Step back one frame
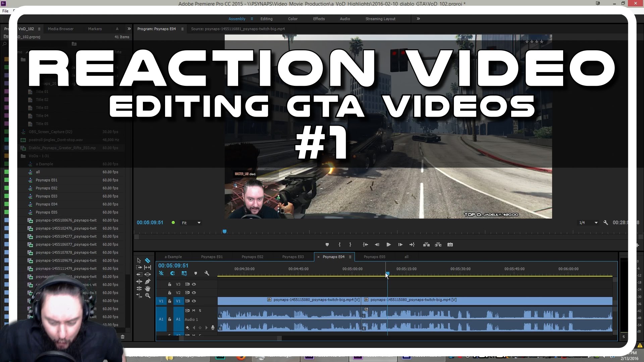The width and height of the screenshot is (644, 362). coord(377,245)
